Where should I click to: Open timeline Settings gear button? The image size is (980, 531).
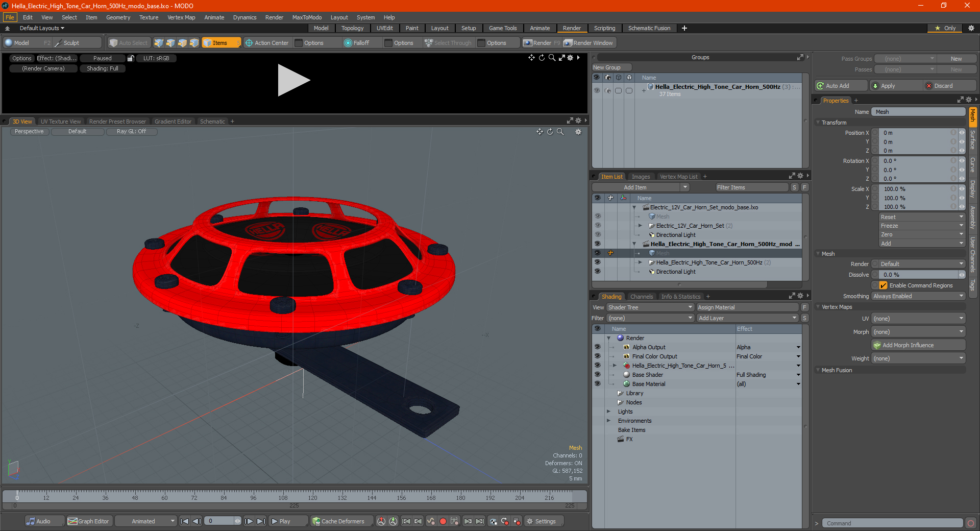(545, 521)
